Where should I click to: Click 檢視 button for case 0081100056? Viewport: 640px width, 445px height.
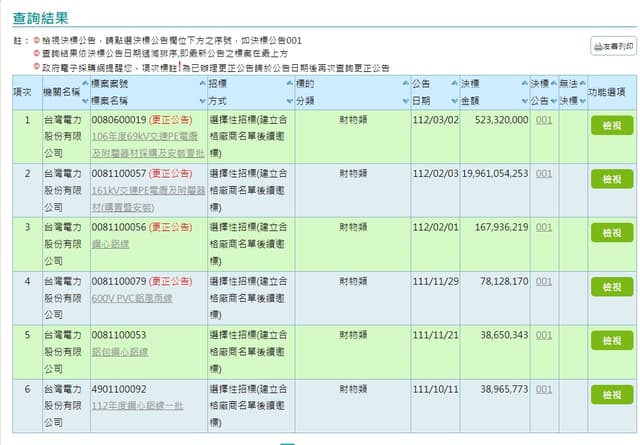tap(612, 233)
